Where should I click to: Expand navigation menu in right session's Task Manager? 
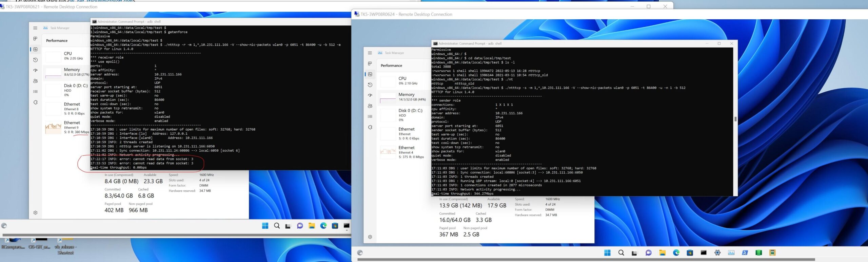click(x=370, y=53)
